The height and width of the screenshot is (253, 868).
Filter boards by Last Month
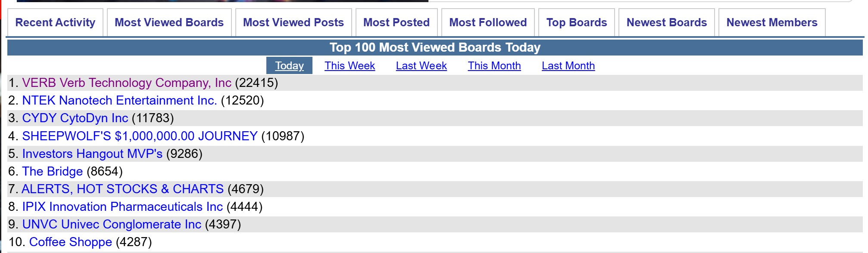[x=568, y=65]
